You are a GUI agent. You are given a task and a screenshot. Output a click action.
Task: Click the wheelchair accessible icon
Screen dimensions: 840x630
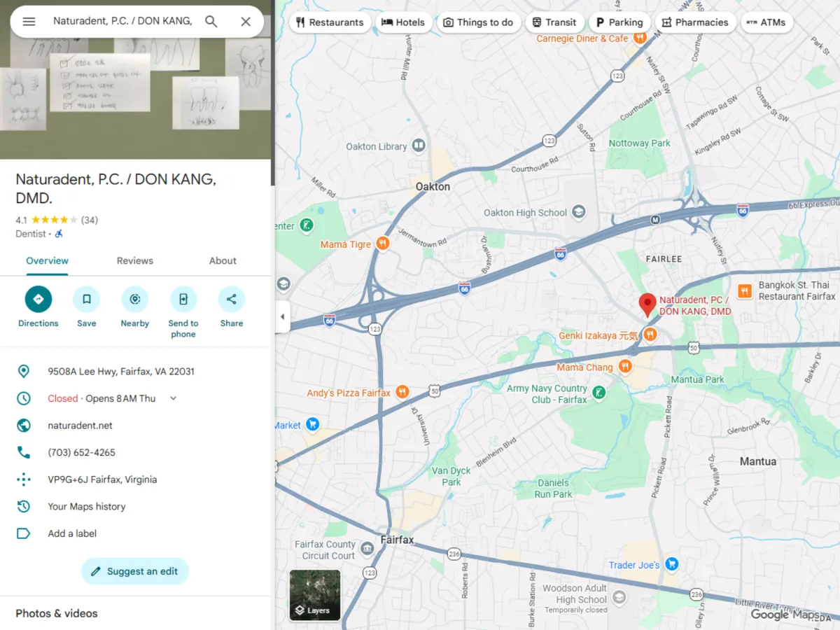(x=59, y=234)
